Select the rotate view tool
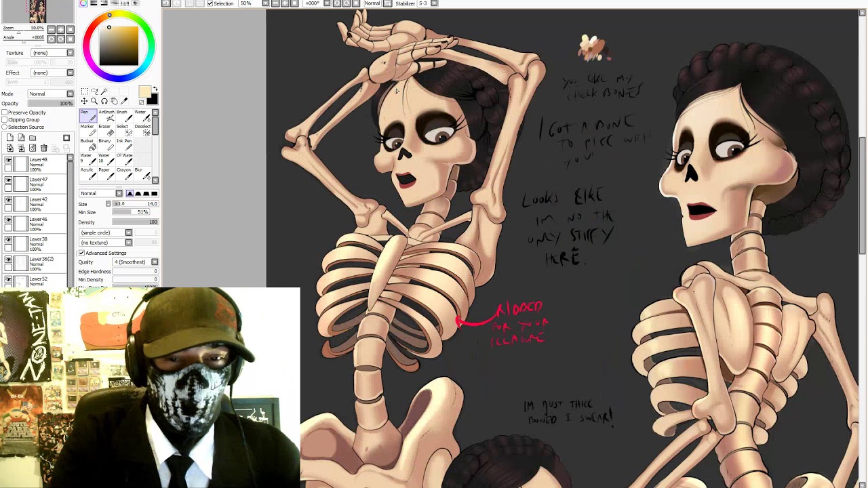 [x=104, y=101]
